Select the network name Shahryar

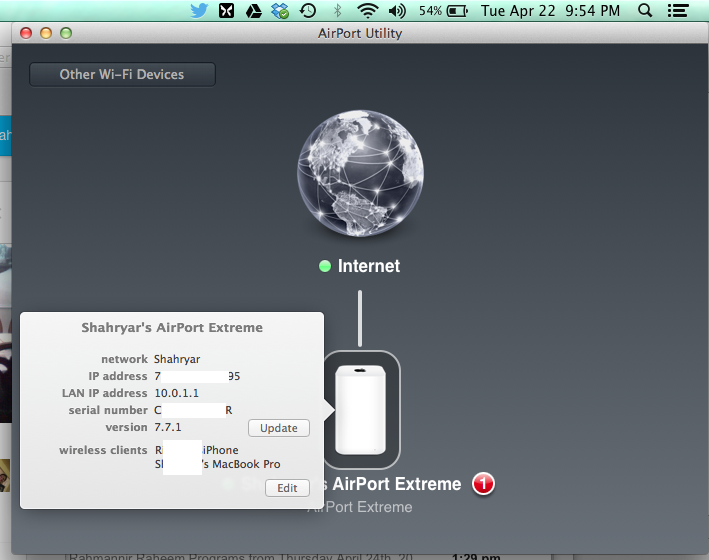pos(177,359)
